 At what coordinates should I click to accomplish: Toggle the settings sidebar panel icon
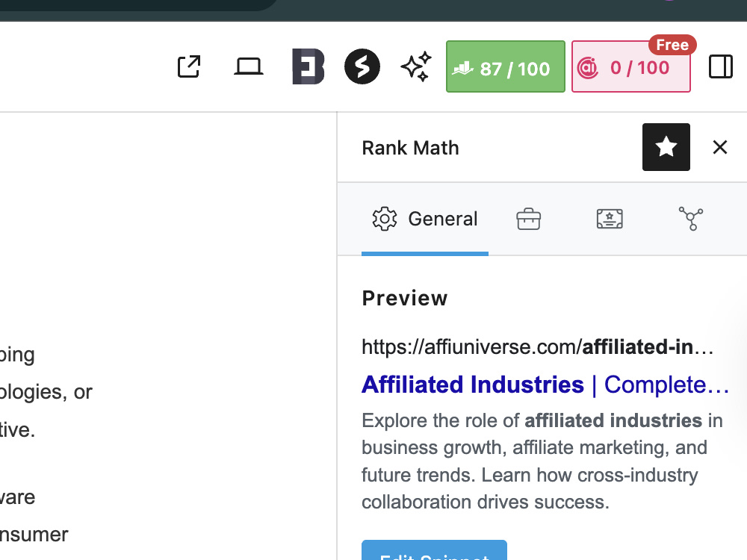[720, 66]
